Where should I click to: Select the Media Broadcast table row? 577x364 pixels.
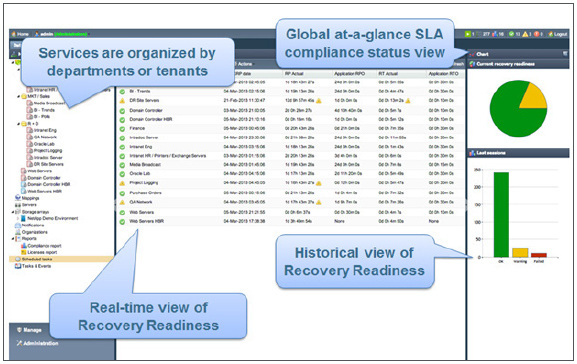pos(291,165)
